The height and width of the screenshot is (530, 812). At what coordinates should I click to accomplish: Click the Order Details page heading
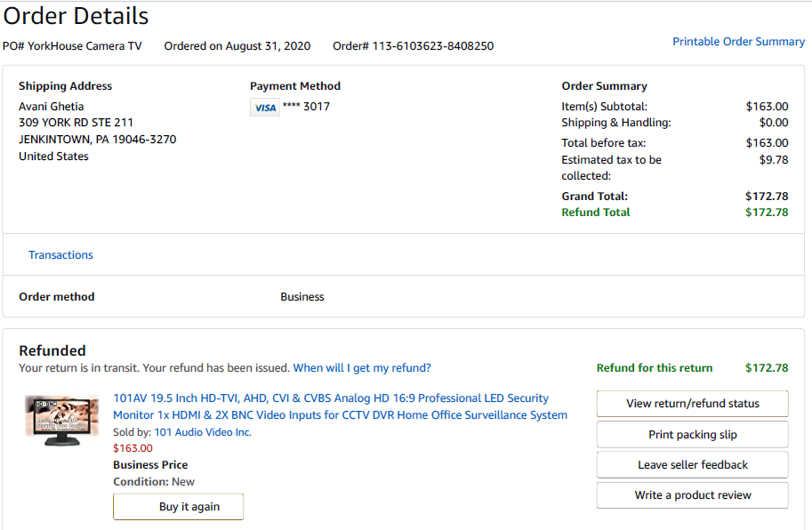(76, 16)
